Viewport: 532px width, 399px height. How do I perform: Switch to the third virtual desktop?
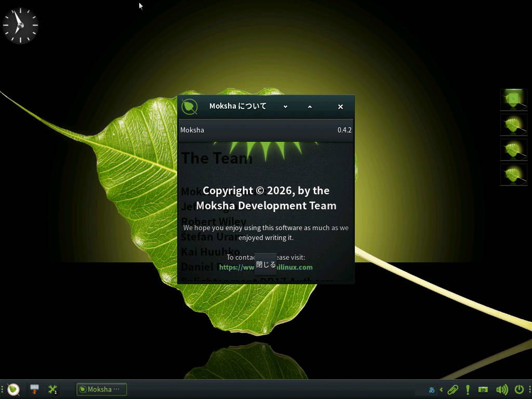[x=514, y=150]
